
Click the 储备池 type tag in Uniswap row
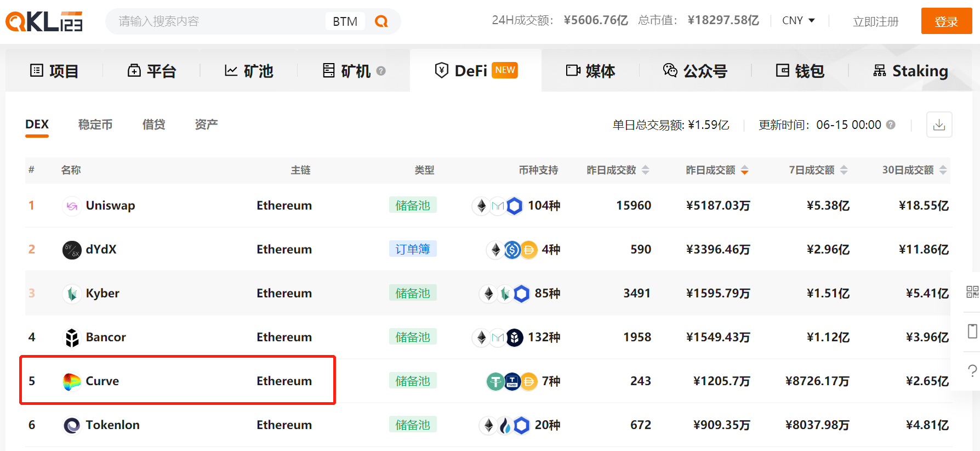click(413, 205)
